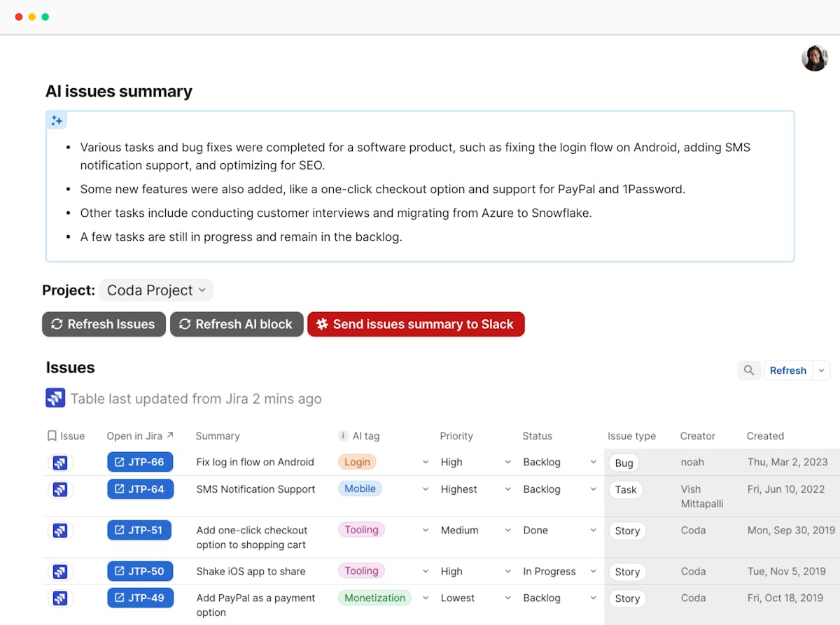Click the AI sparkle icon on summary block

tap(57, 120)
